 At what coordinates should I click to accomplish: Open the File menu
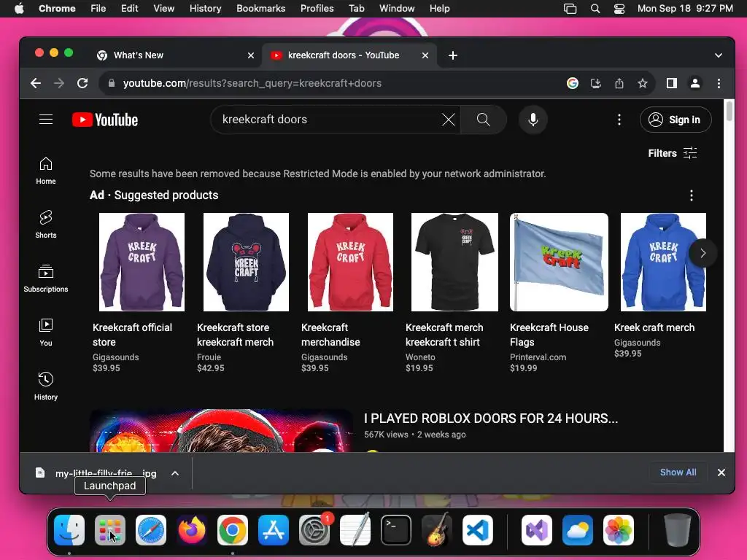(x=98, y=9)
